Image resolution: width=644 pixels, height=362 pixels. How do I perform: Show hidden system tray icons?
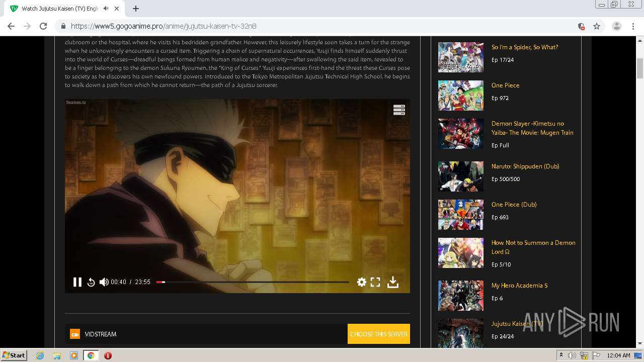click(x=561, y=355)
